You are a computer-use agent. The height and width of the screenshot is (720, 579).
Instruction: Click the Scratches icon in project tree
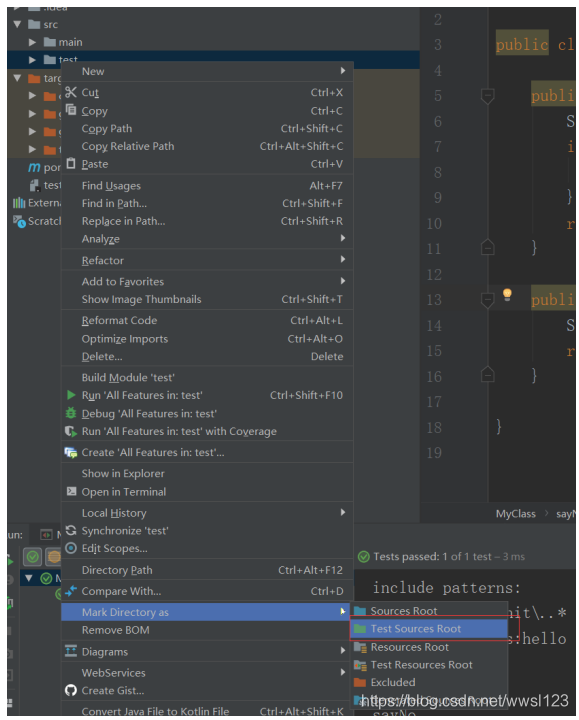pos(19,221)
